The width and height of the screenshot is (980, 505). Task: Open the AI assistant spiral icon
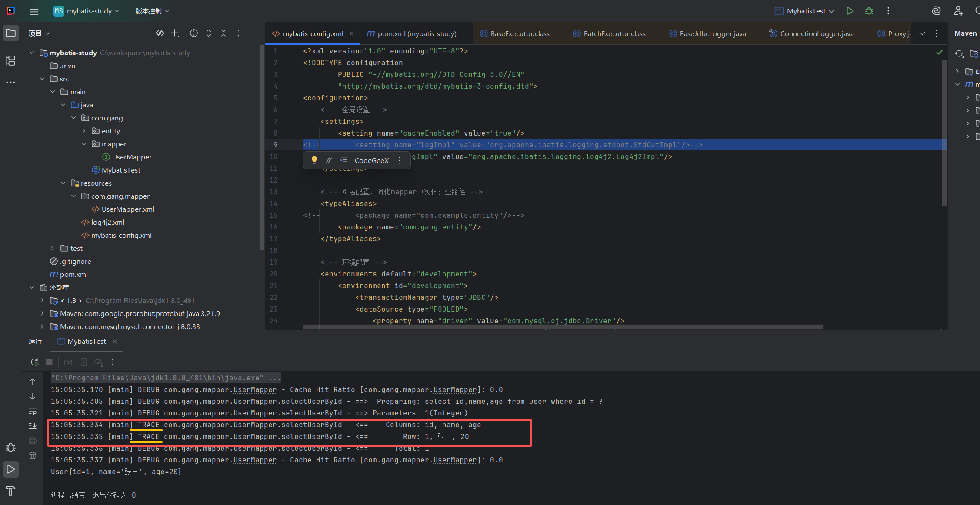click(936, 11)
